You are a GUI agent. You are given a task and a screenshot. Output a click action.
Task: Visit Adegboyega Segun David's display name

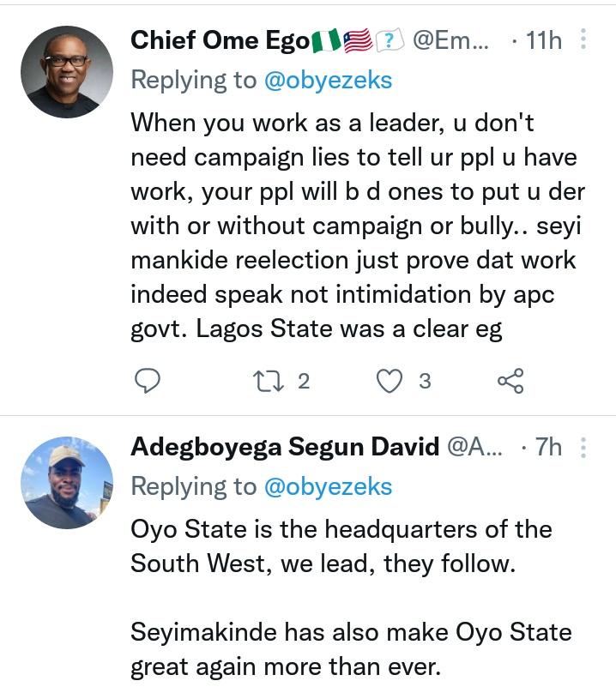click(285, 447)
